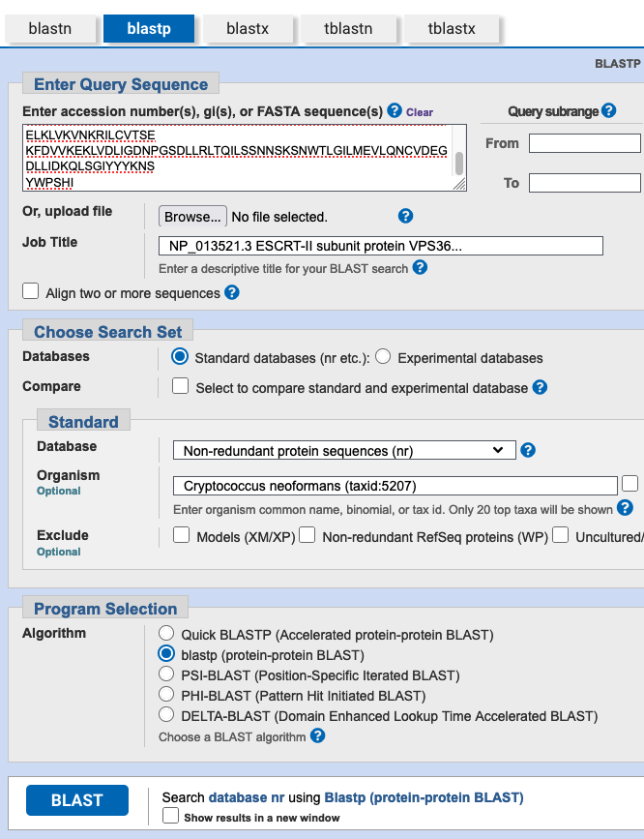The height and width of the screenshot is (839, 644).
Task: Click help icon for organism entry
Action: click(625, 508)
